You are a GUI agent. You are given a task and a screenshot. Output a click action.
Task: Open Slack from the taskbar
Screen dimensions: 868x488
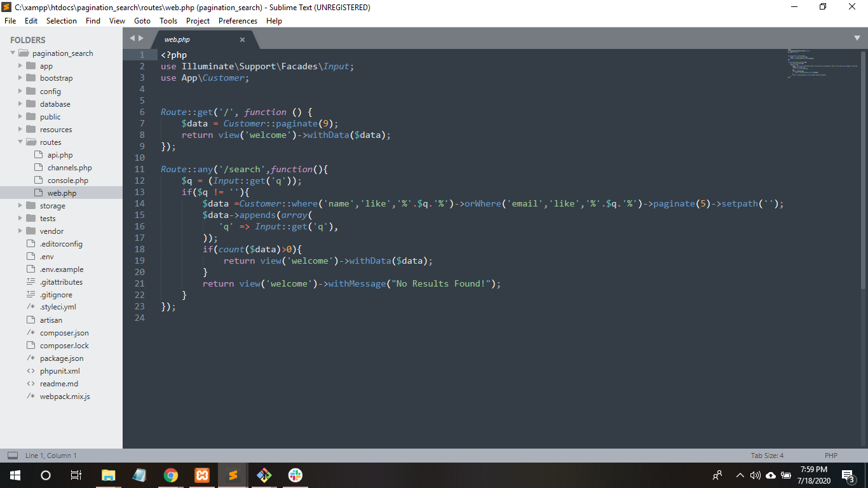295,475
